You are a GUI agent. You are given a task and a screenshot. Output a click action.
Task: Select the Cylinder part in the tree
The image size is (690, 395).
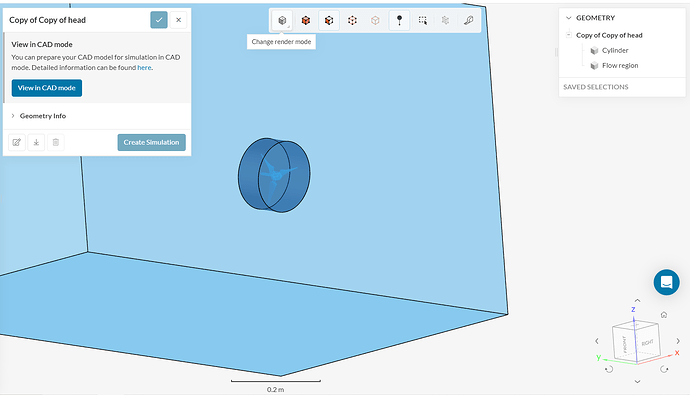click(x=615, y=51)
